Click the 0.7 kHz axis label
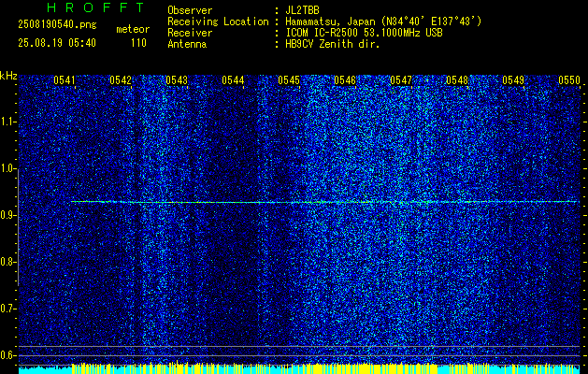The image size is (588, 374). point(7,309)
